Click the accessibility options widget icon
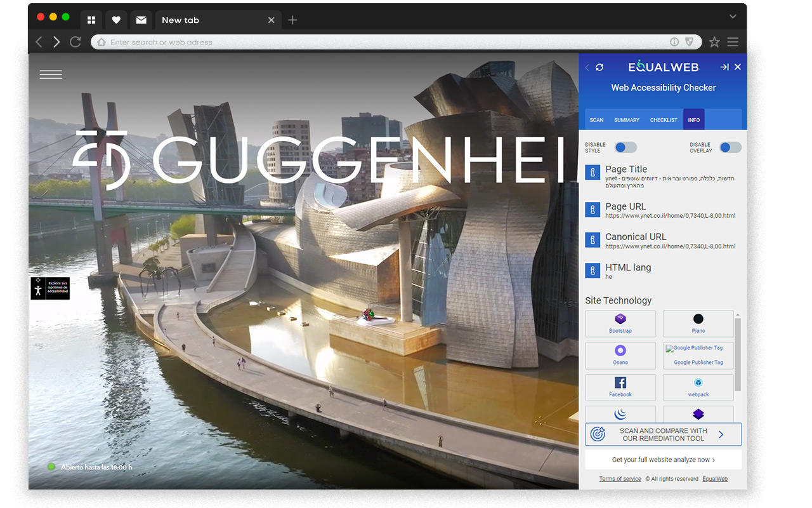Image resolution: width=812 pixels, height=508 pixels. click(50, 288)
